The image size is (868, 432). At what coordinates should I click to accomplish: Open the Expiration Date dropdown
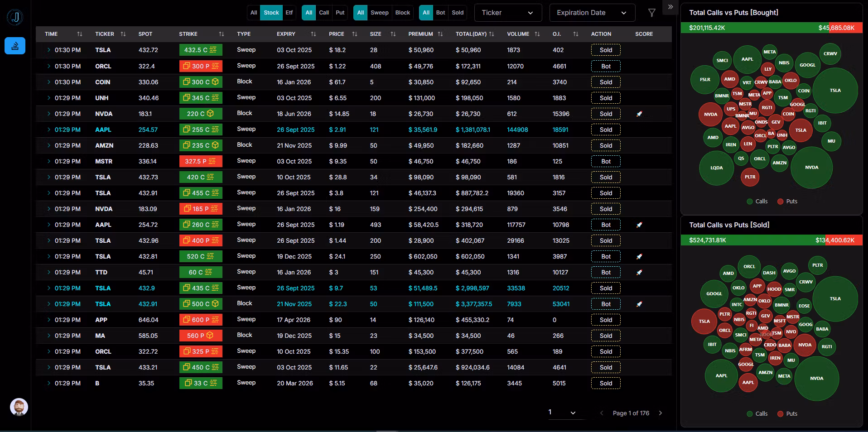pos(592,13)
